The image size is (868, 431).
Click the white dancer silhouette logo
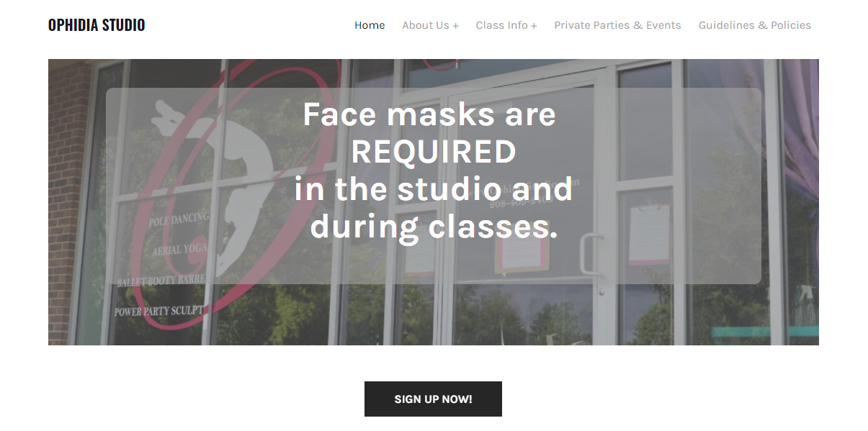coord(212,187)
